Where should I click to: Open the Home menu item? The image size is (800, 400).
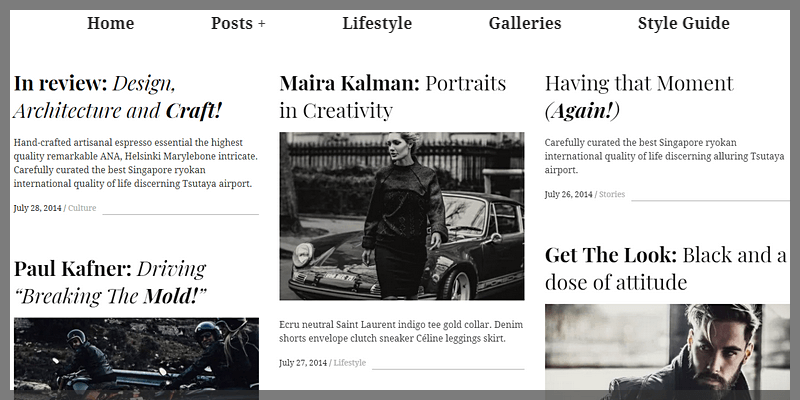(110, 23)
